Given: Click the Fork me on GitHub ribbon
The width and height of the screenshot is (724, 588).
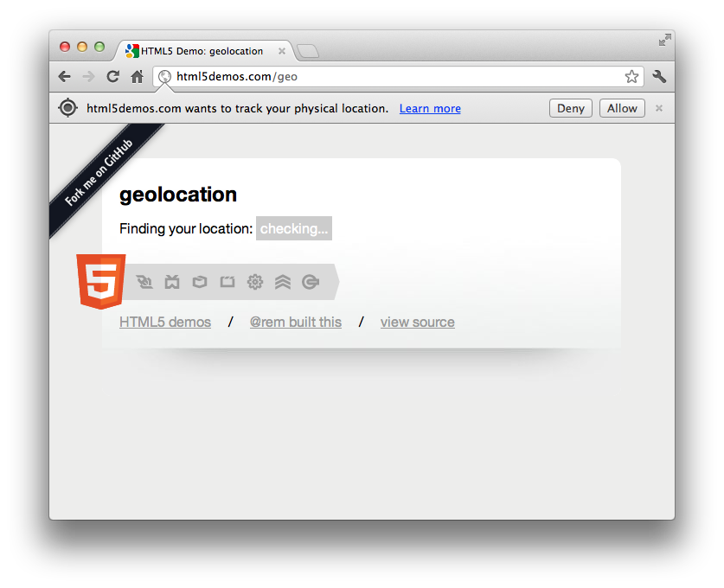Looking at the screenshot, I should 99,172.
